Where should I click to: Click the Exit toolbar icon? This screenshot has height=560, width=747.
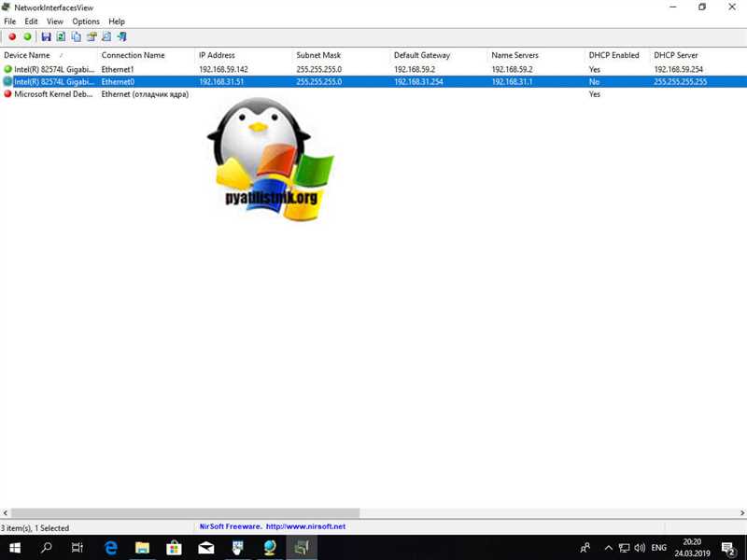[122, 36]
